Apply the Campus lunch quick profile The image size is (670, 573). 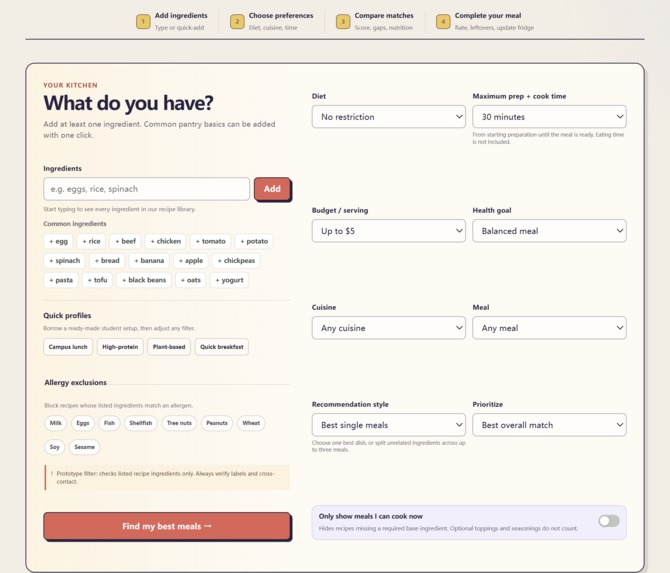coord(68,347)
